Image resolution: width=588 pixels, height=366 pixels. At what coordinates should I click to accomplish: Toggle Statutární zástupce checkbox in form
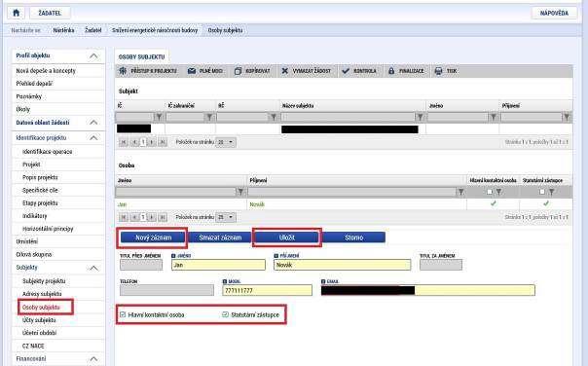(226, 314)
